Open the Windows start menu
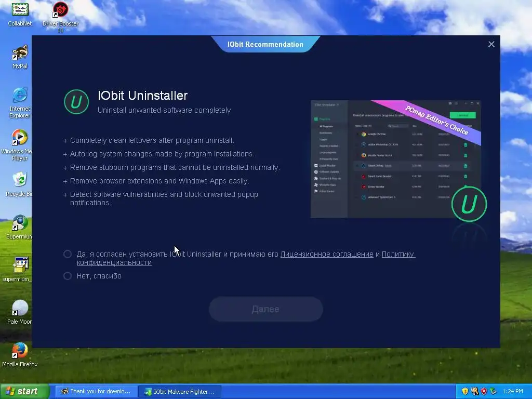The width and height of the screenshot is (532, 399). [24, 391]
